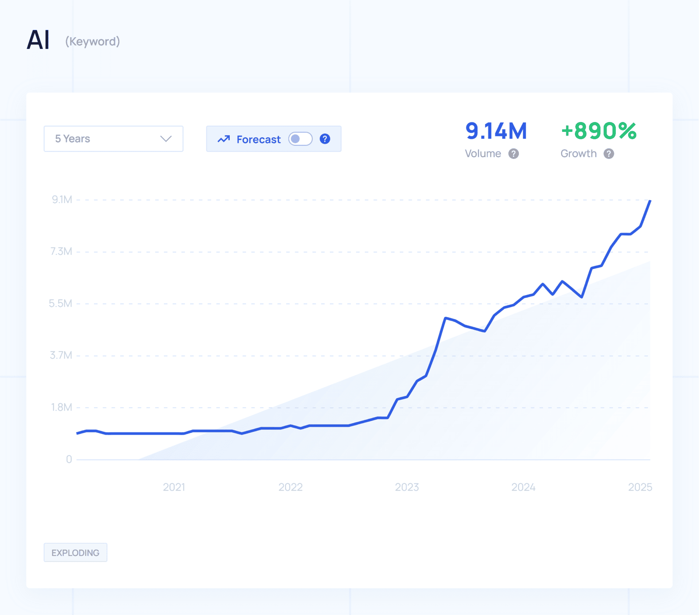This screenshot has width=700, height=615.
Task: Click the 9.14M volume figure
Action: (496, 131)
